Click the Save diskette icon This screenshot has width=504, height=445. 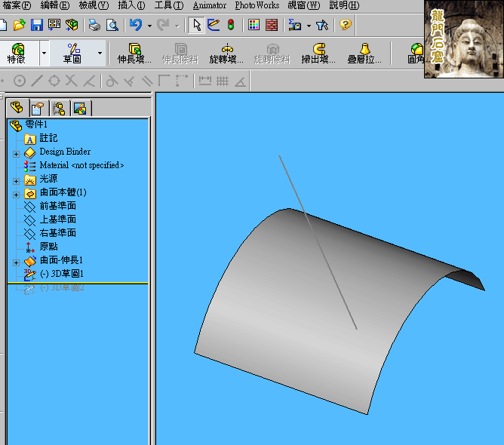(36, 25)
